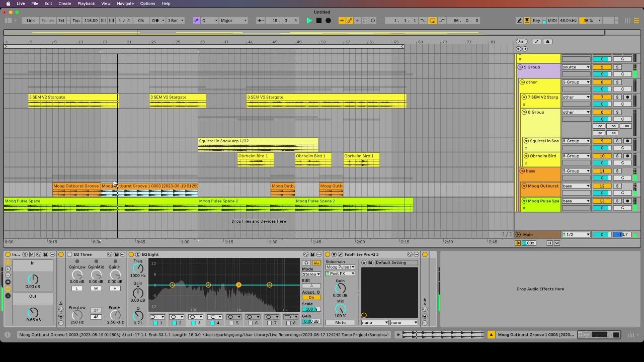644x362 pixels.
Task: Click the lock envelopes icon
Action: (548, 42)
